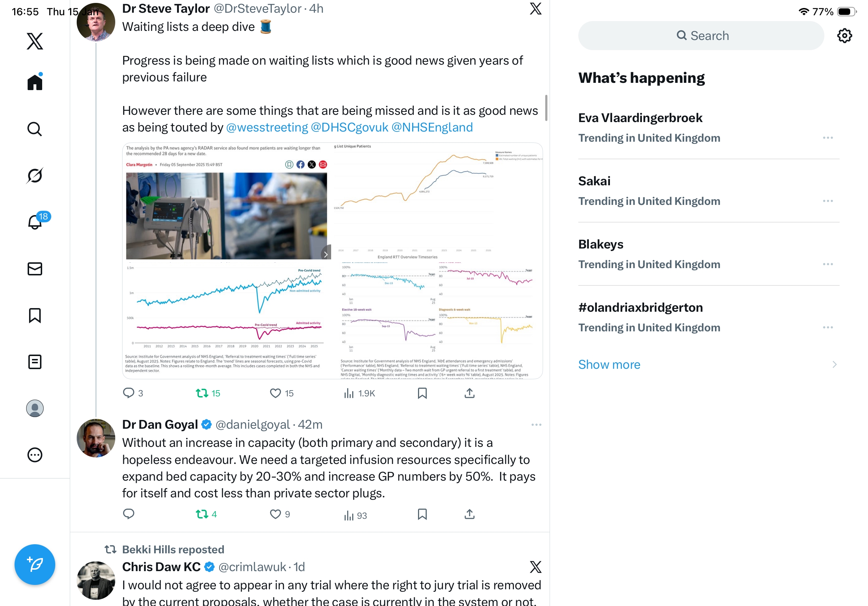The width and height of the screenshot is (868, 606).
Task: Click Show more under trends
Action: click(x=609, y=365)
